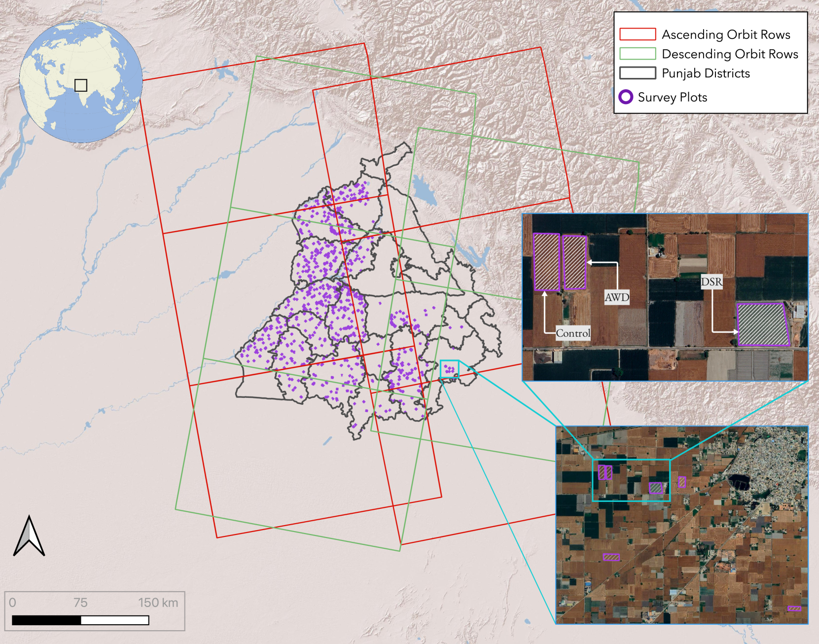Click the north arrow symbol
The height and width of the screenshot is (644, 819).
tap(29, 536)
